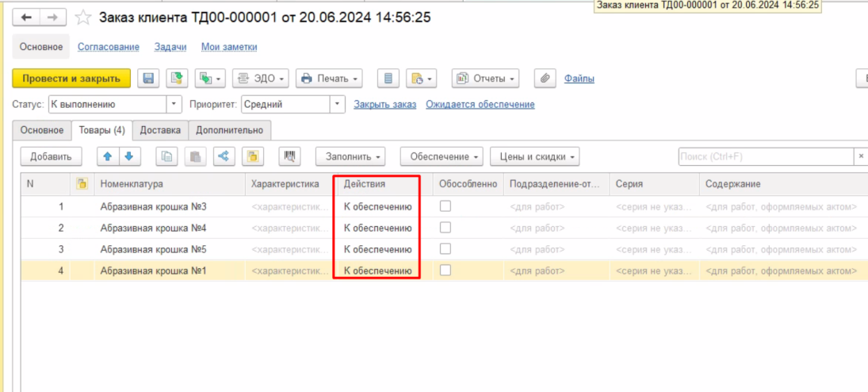Open the Дополнительно tab
The width and height of the screenshot is (868, 392).
point(230,130)
